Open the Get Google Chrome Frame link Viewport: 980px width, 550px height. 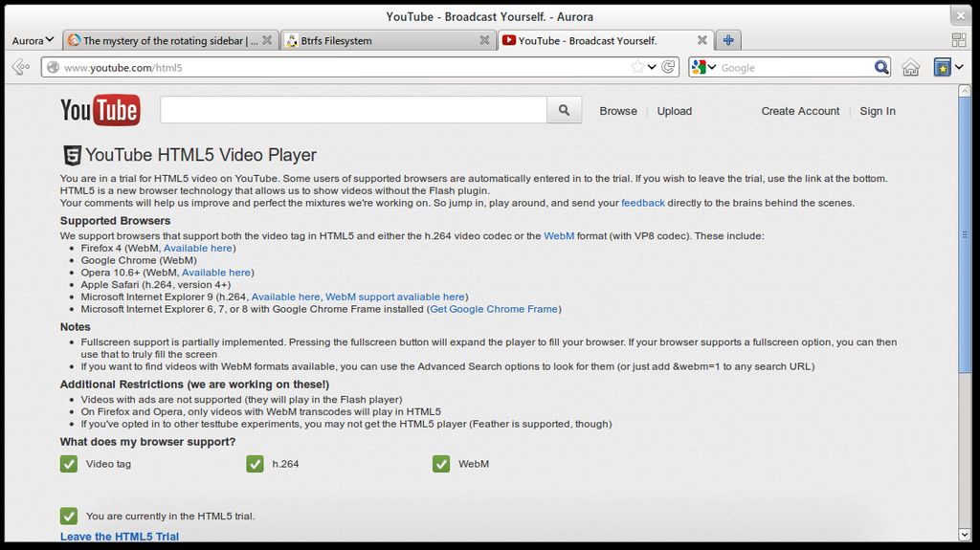click(494, 309)
